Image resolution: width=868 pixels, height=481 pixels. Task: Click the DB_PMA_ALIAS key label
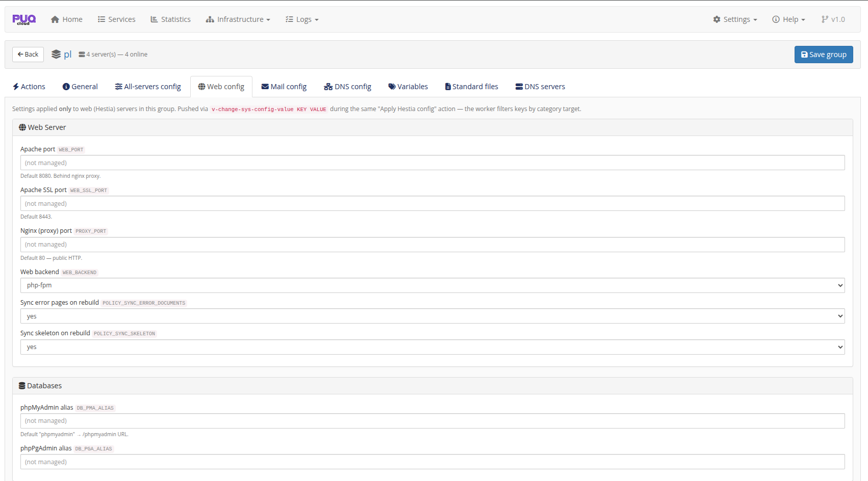[x=95, y=408]
